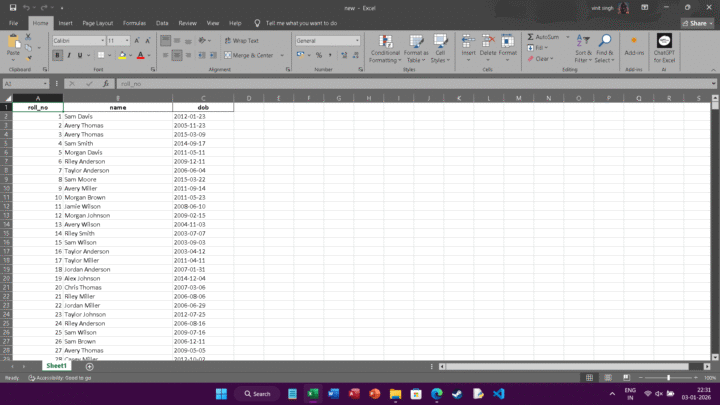Click the Share button

coord(697,22)
